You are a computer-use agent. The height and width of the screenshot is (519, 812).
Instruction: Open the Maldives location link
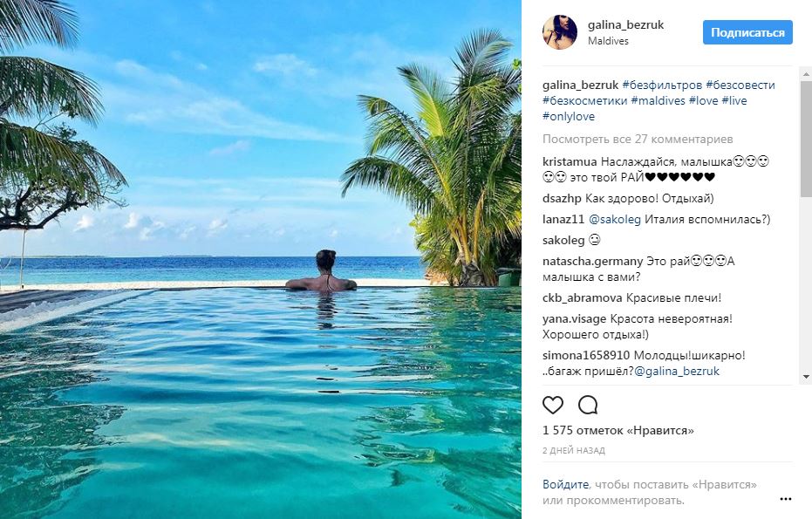tap(608, 41)
